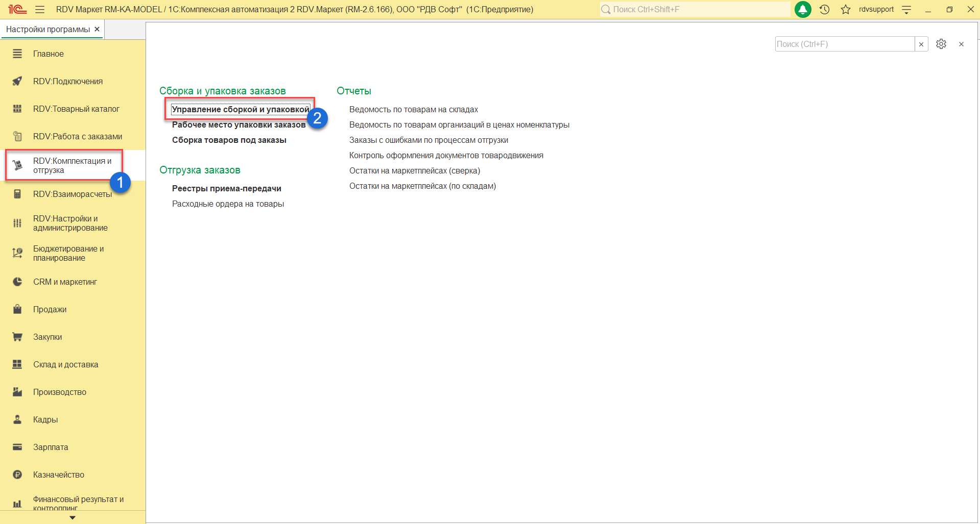980x524 pixels.
Task: Open the history clock icon
Action: coord(824,9)
